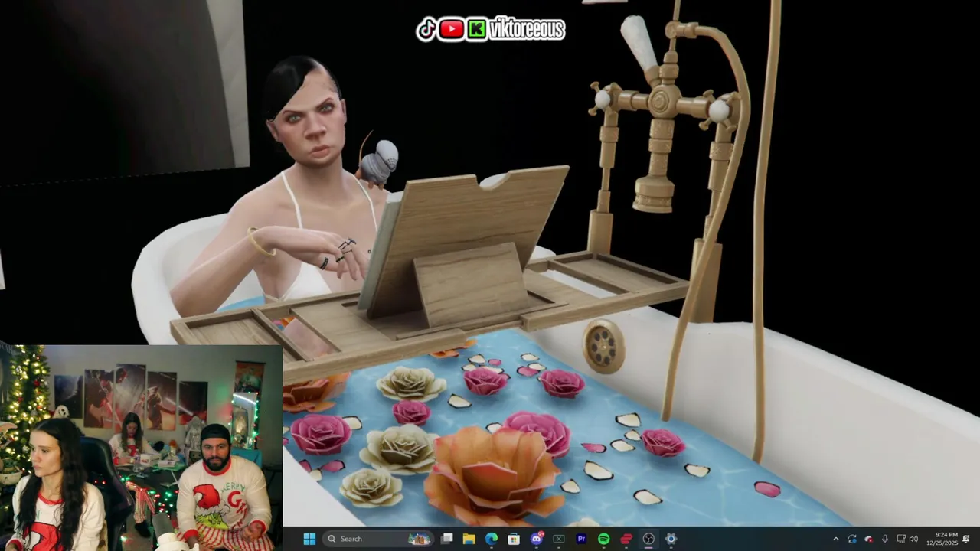
Task: Open Microsoft Store from the taskbar
Action: 514,539
